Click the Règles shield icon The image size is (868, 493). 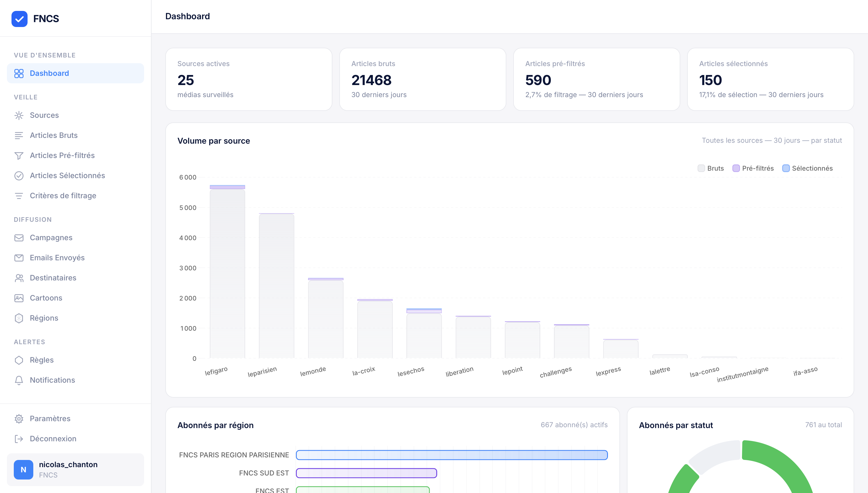tap(19, 360)
